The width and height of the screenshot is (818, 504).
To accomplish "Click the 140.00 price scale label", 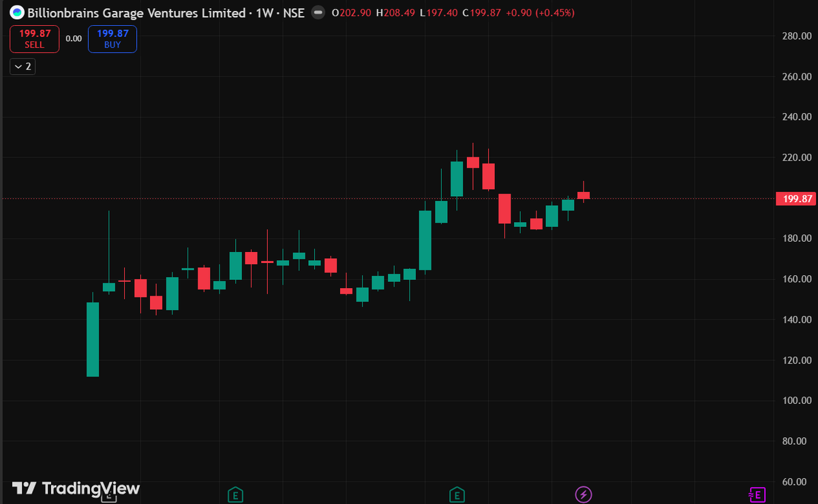I will [x=797, y=320].
